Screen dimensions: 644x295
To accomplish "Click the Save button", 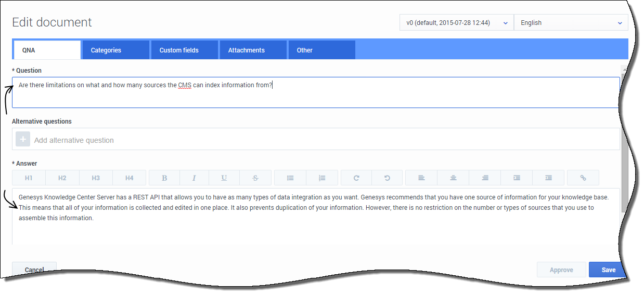I will click(608, 270).
